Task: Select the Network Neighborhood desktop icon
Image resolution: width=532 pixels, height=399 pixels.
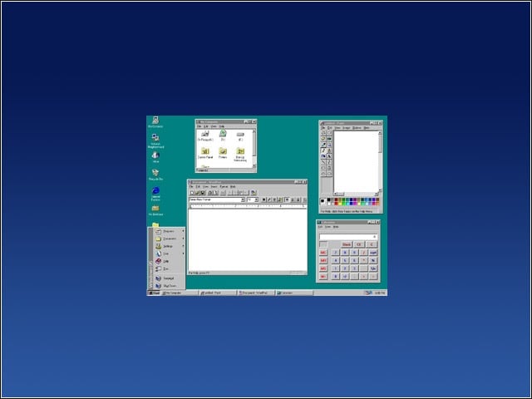Action: tap(155, 140)
